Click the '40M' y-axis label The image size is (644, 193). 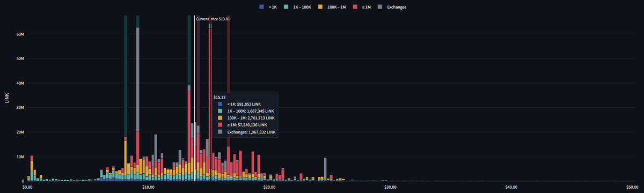coord(20,83)
